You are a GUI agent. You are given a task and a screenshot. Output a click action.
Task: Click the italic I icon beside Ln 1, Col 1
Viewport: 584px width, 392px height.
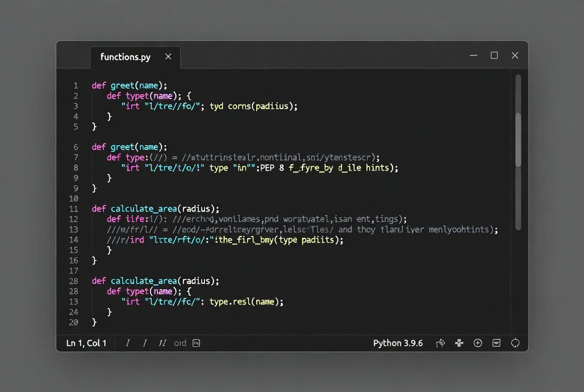(x=128, y=343)
